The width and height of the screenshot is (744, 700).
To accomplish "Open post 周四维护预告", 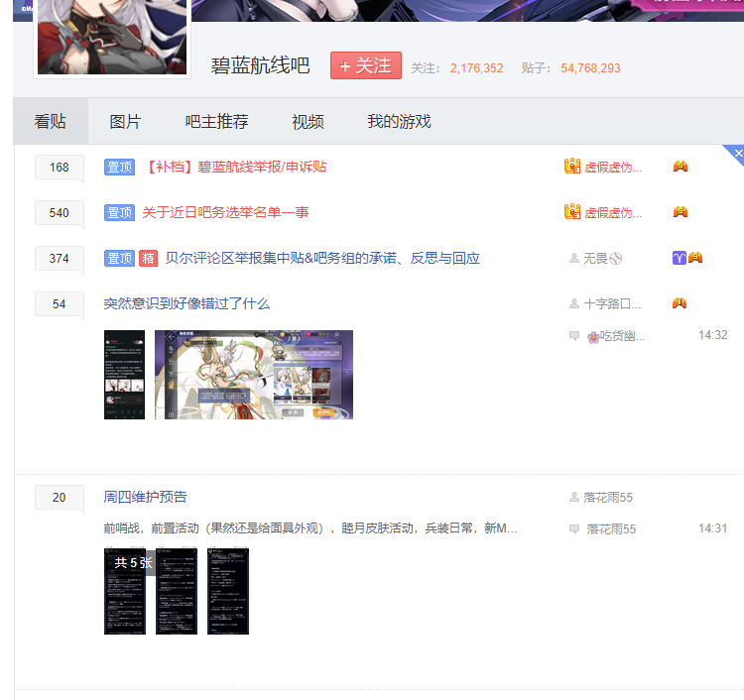I will click(145, 497).
